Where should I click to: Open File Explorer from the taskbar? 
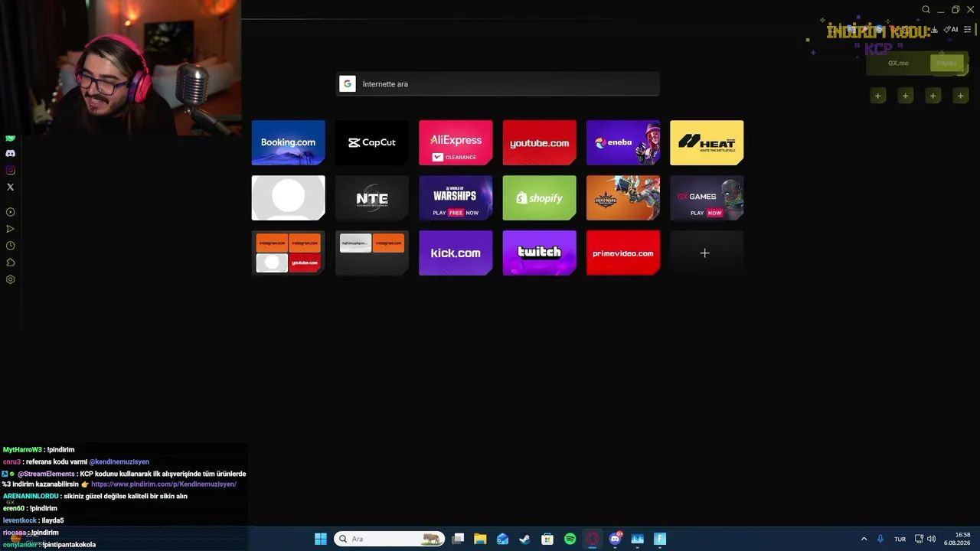(480, 539)
